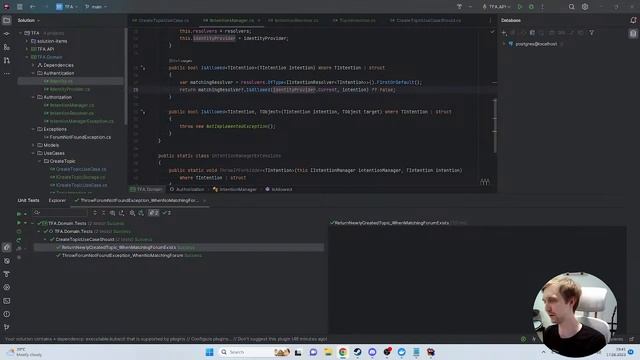Expand the Dependencies node
The height and width of the screenshot is (360, 640).
[x=33, y=65]
